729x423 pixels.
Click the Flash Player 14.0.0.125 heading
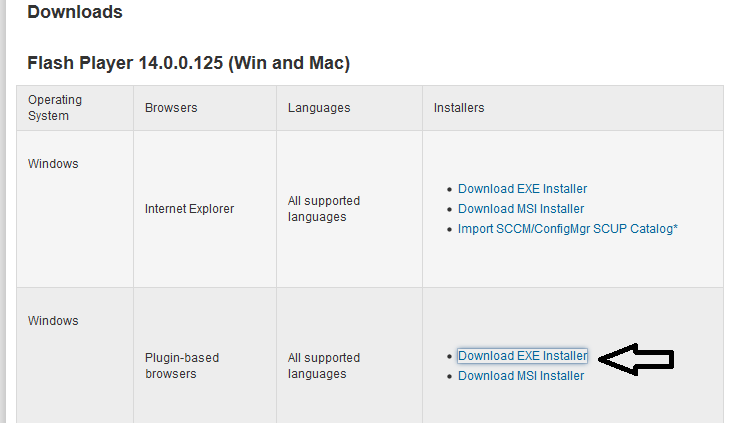[x=188, y=63]
